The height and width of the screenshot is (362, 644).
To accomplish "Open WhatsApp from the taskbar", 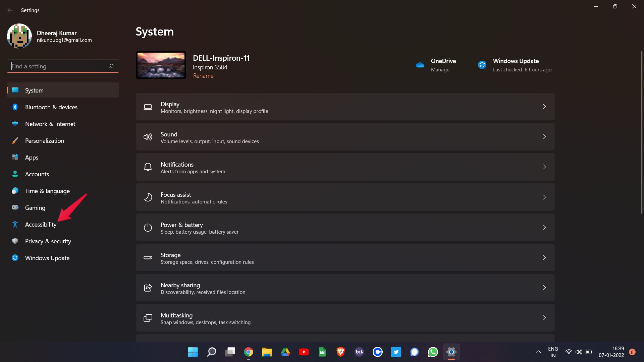I will tap(433, 352).
